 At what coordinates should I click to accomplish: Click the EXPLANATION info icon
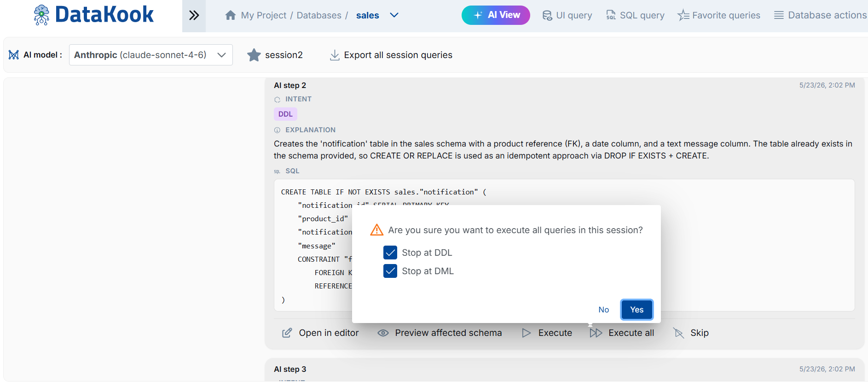pos(277,130)
